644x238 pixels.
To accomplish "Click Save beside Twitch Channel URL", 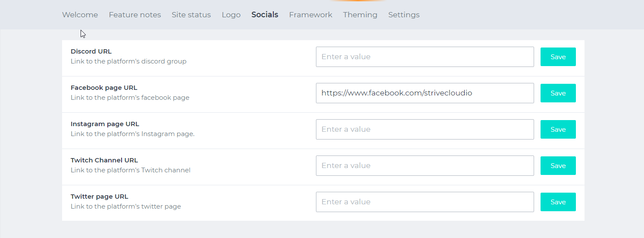I will pos(558,166).
